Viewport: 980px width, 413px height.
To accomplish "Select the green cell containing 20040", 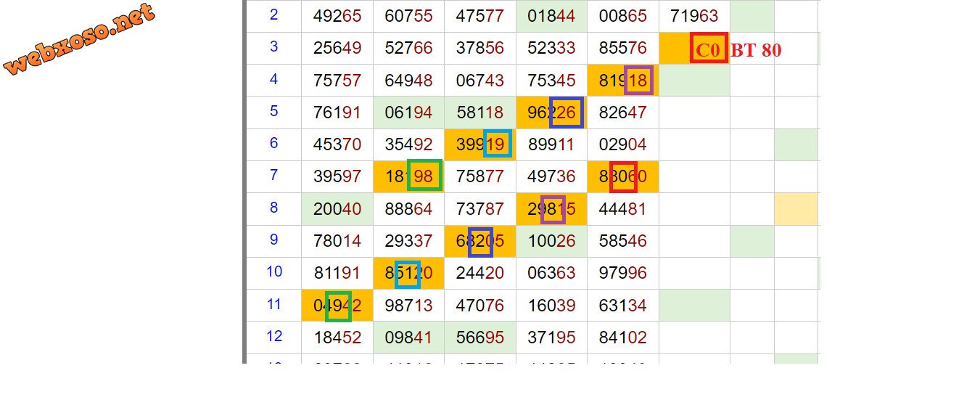I will pyautogui.click(x=337, y=209).
